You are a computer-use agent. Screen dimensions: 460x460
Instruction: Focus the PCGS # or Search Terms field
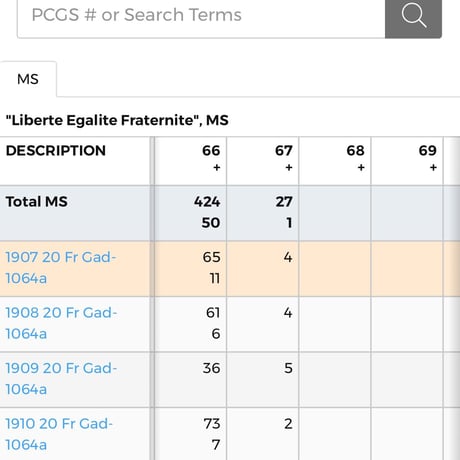click(x=201, y=16)
